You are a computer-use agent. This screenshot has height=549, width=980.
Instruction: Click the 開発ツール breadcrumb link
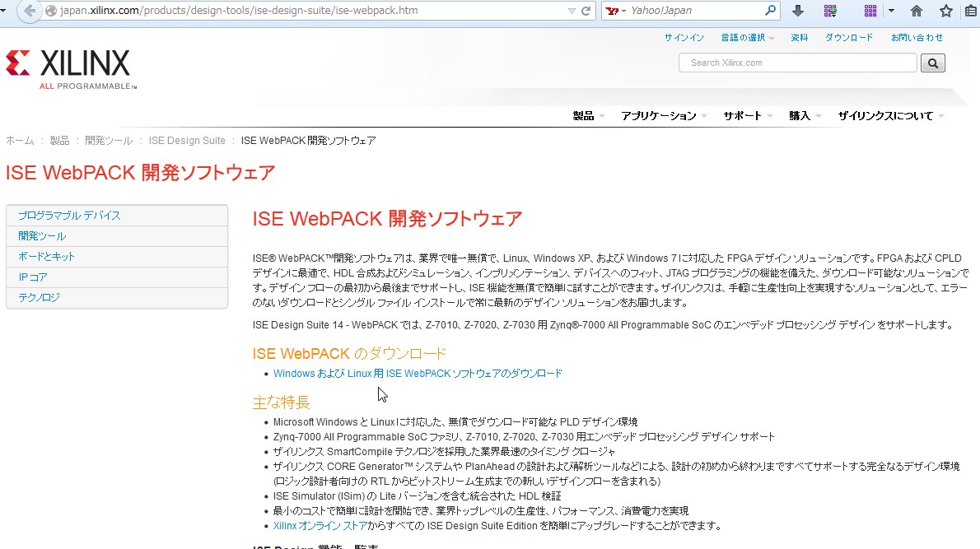click(x=109, y=141)
